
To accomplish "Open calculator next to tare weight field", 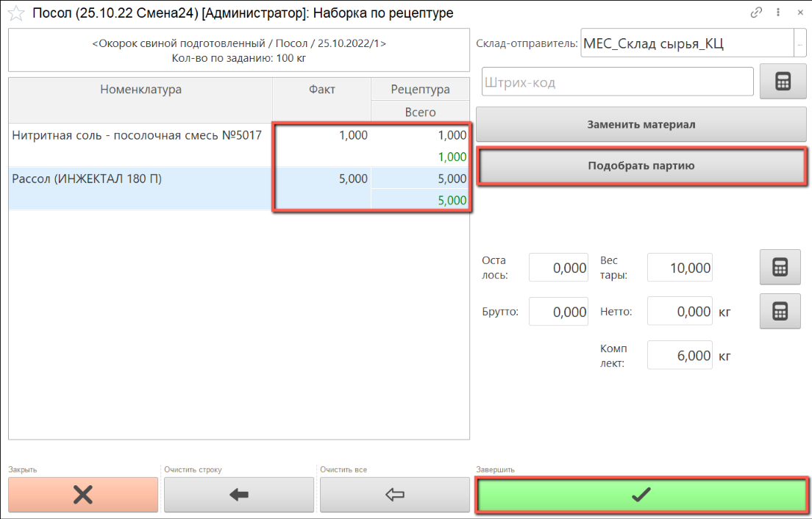I will 780,268.
